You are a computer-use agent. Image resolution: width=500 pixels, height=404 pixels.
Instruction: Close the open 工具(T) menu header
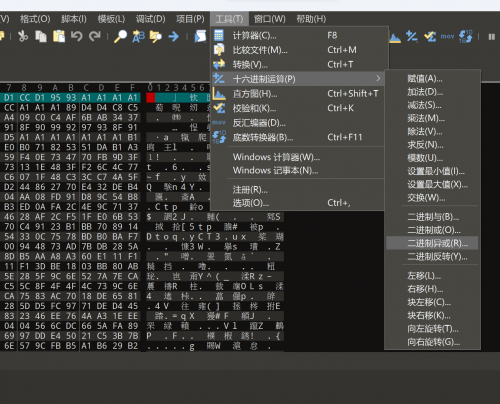229,19
